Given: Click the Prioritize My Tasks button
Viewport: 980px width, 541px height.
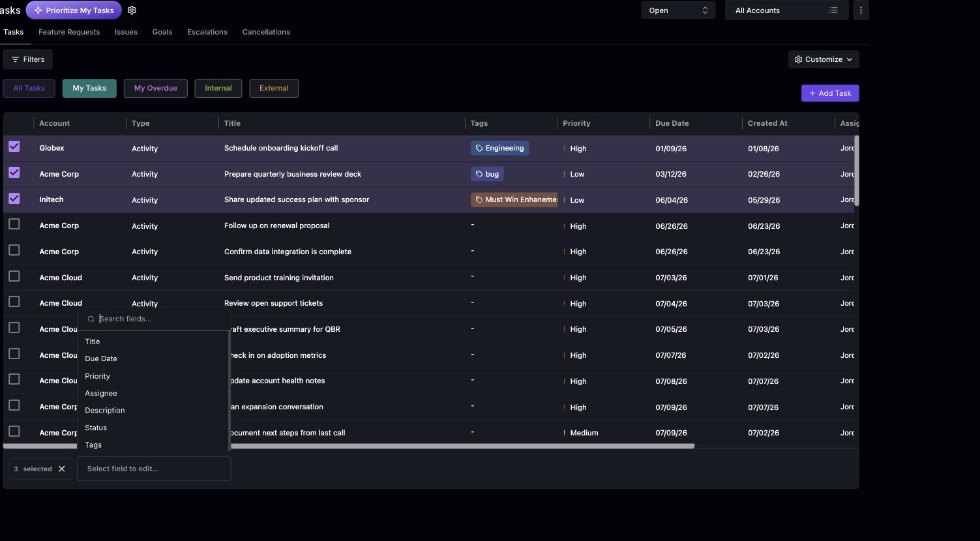Looking at the screenshot, I should 74,10.
